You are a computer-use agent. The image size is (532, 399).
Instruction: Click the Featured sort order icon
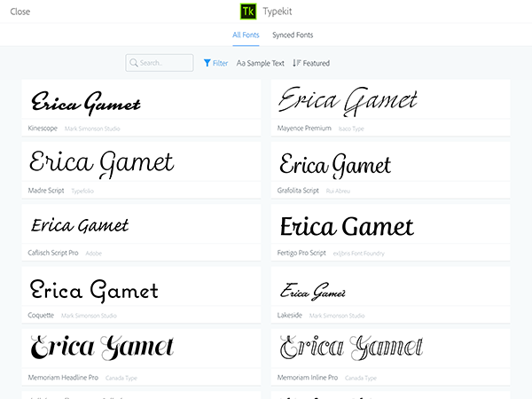tap(296, 63)
